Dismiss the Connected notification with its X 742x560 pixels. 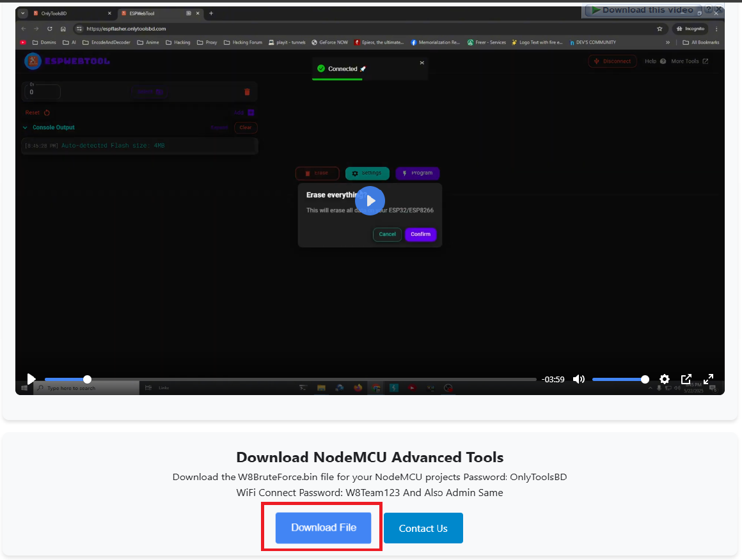pos(422,63)
